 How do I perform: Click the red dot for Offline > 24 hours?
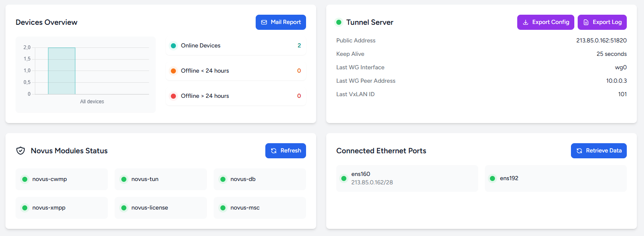coord(173,96)
